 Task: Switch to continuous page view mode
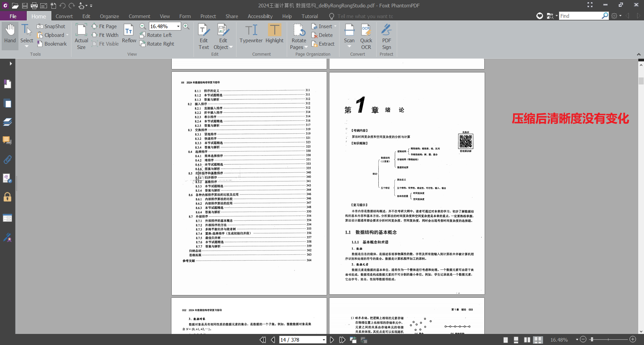pos(516,340)
